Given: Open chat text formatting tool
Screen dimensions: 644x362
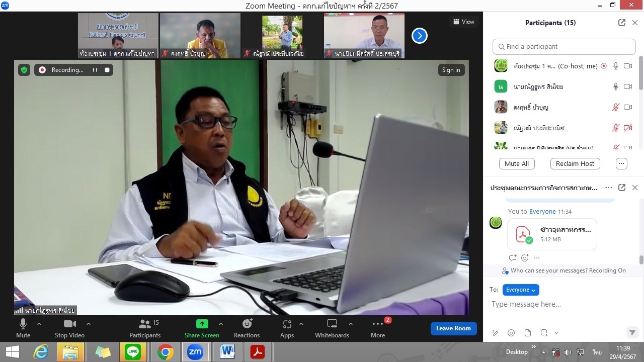Looking at the screenshot, I should point(495,333).
